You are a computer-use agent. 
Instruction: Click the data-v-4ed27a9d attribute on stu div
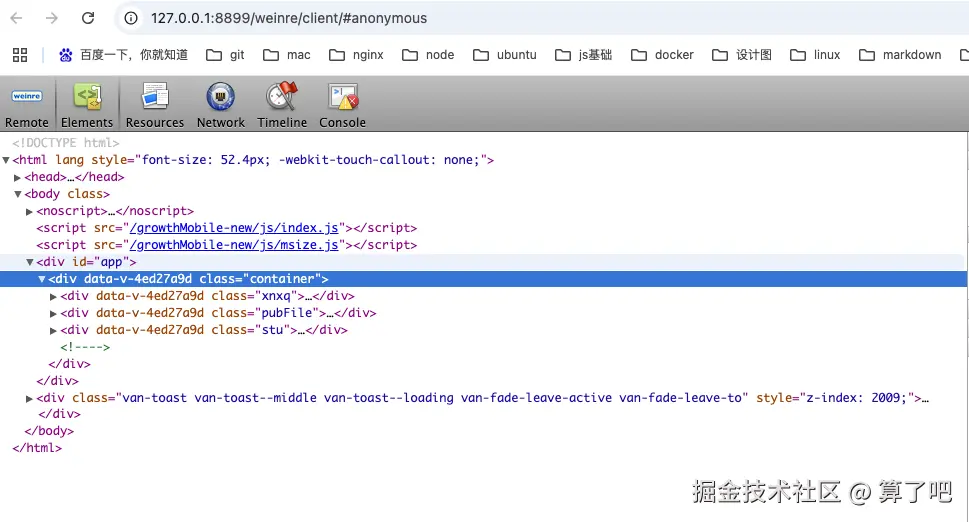pyautogui.click(x=150, y=330)
